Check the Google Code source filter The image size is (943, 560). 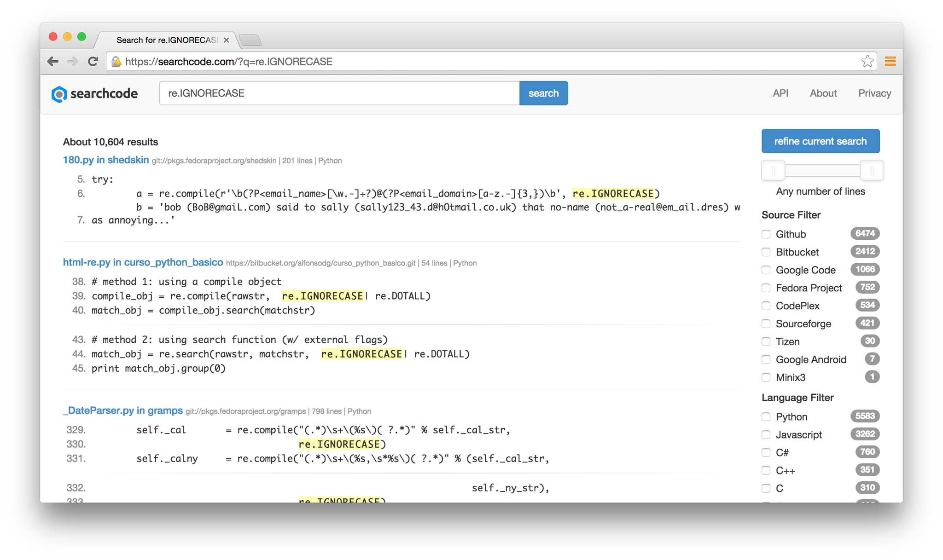point(766,270)
